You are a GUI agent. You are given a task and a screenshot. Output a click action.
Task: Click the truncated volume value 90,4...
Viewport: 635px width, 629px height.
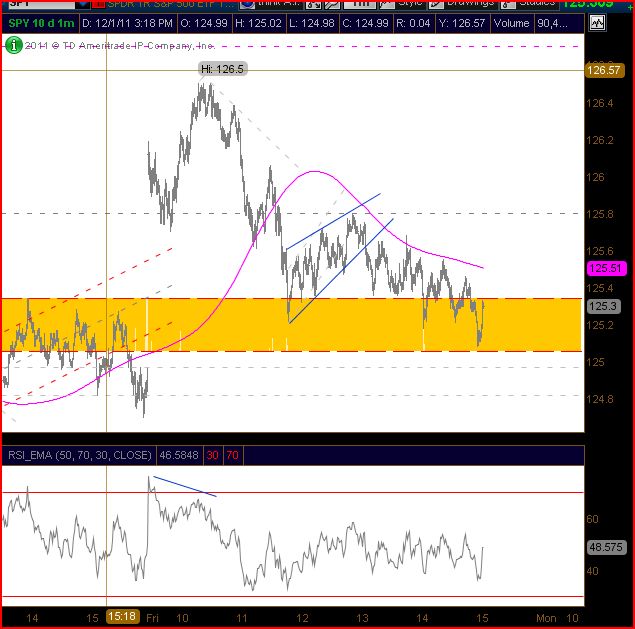[x=552, y=23]
